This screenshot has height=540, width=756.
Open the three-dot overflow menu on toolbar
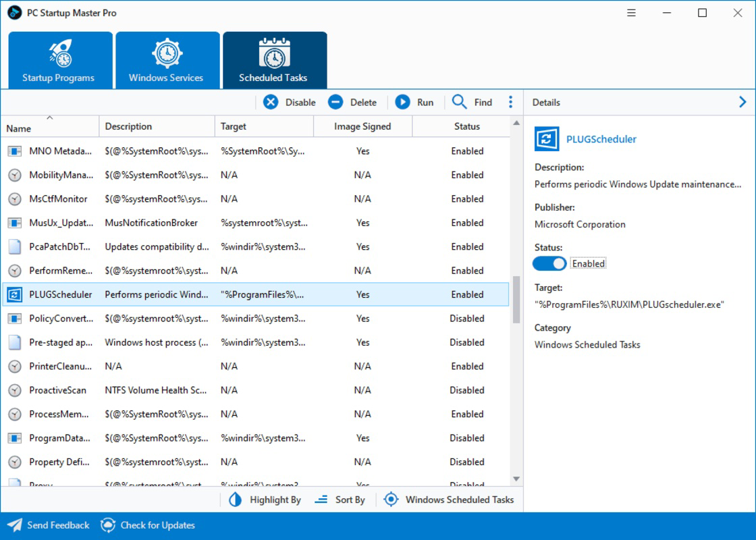(x=511, y=102)
